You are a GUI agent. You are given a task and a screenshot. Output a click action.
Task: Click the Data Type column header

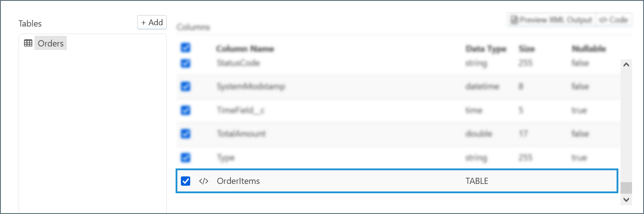tap(485, 49)
